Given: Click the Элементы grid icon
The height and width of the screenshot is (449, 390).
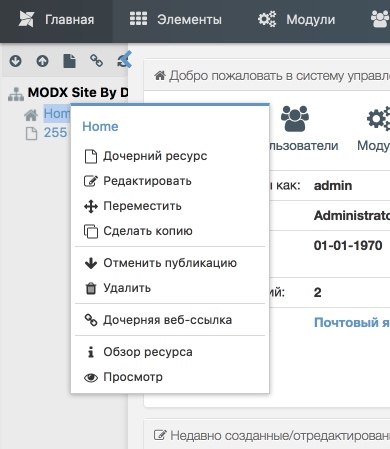Looking at the screenshot, I should (x=138, y=19).
